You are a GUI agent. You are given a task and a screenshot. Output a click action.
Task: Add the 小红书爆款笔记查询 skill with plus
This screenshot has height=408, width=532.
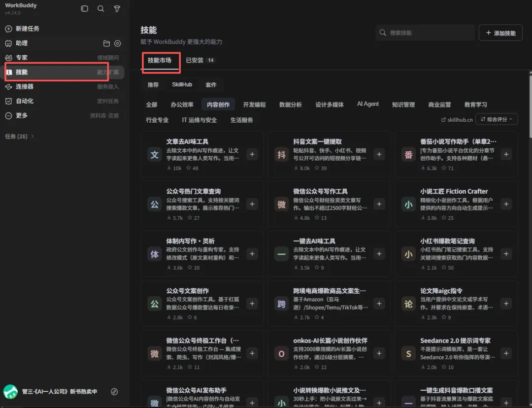point(506,254)
